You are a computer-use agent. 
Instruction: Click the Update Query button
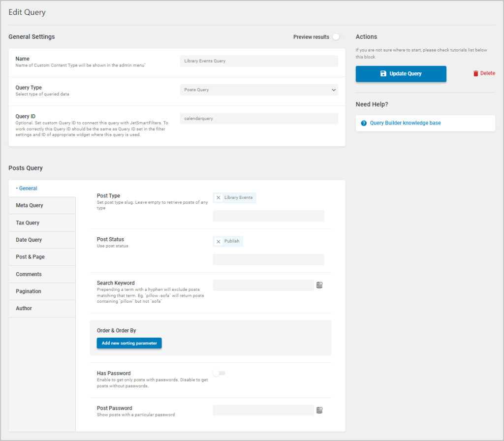click(401, 73)
